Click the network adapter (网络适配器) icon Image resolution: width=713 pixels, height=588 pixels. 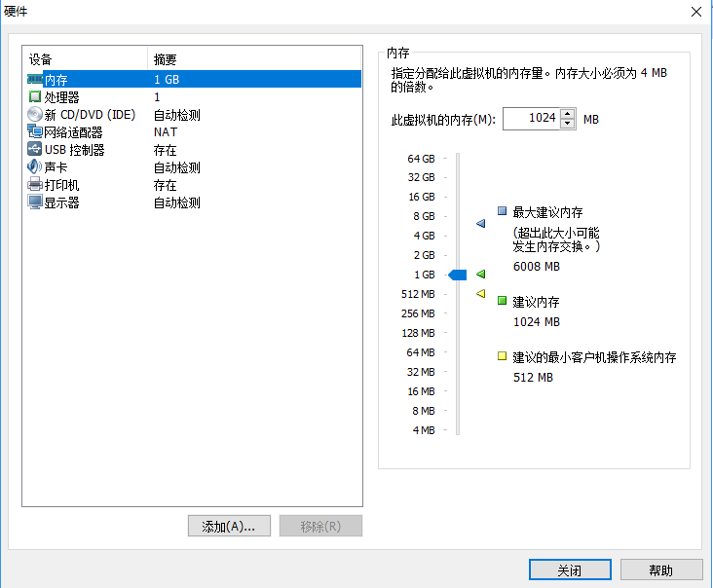pyautogui.click(x=35, y=131)
